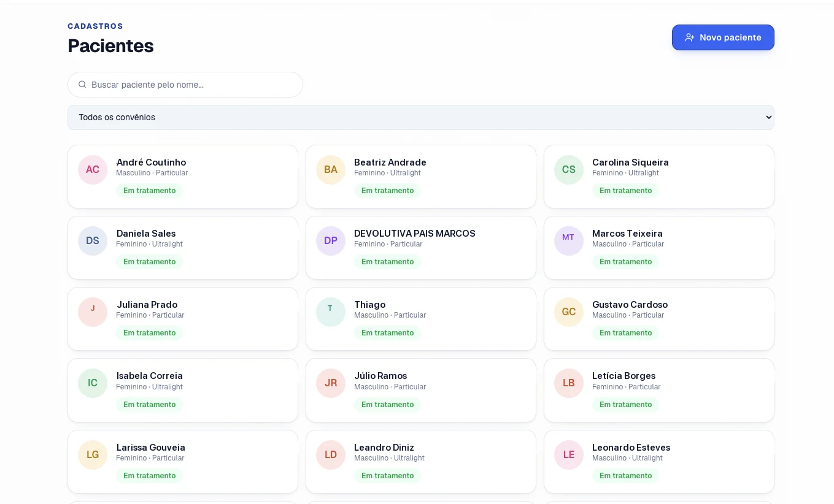
Task: Focus the Buscar paciente search field
Action: [x=185, y=85]
